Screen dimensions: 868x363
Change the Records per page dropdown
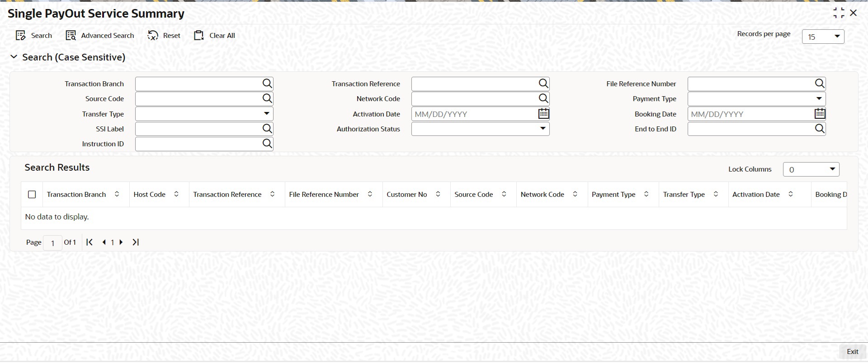coord(823,37)
